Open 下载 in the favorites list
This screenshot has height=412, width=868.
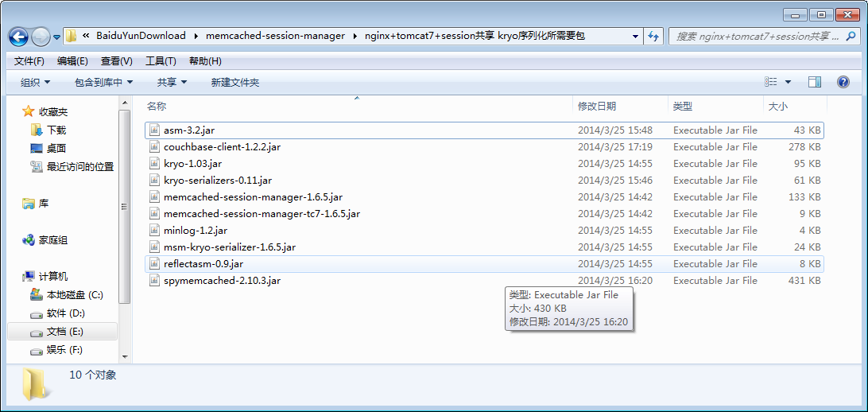pos(56,130)
